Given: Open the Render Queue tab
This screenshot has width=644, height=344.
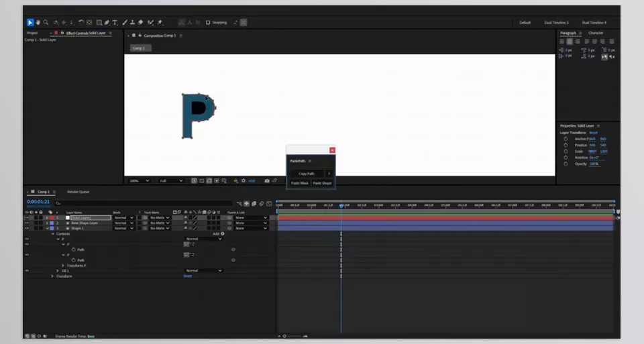Looking at the screenshot, I should tap(78, 192).
